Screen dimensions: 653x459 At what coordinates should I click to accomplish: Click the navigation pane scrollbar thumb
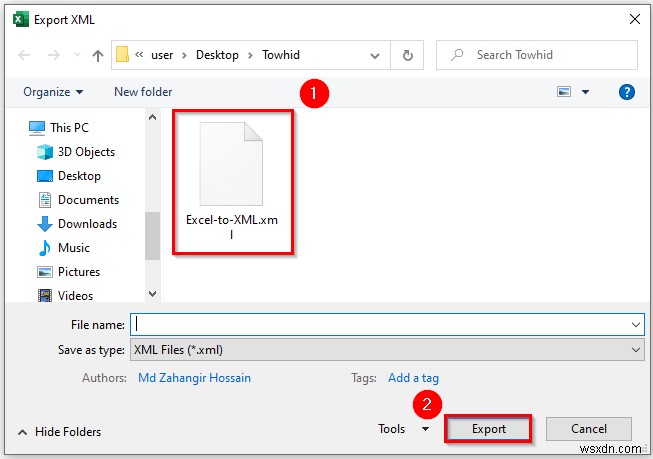pos(152,236)
